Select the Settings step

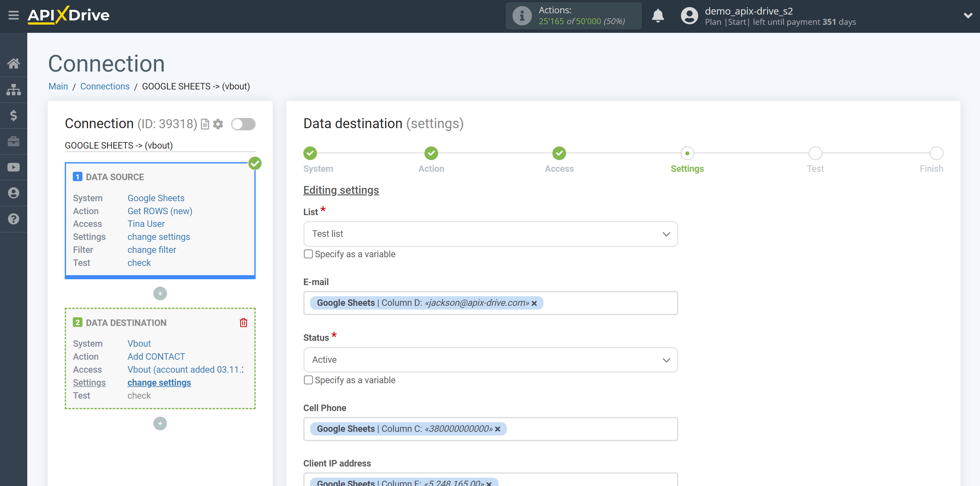[x=687, y=153]
